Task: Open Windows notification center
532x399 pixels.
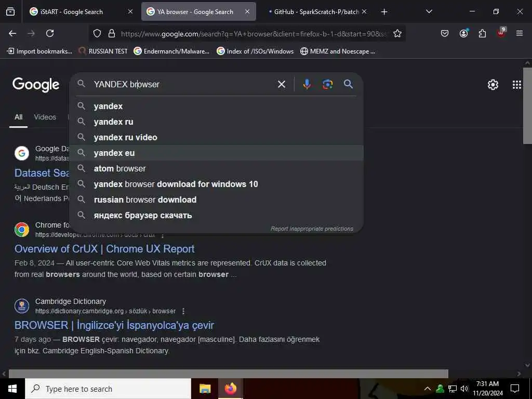Action: pyautogui.click(x=515, y=389)
